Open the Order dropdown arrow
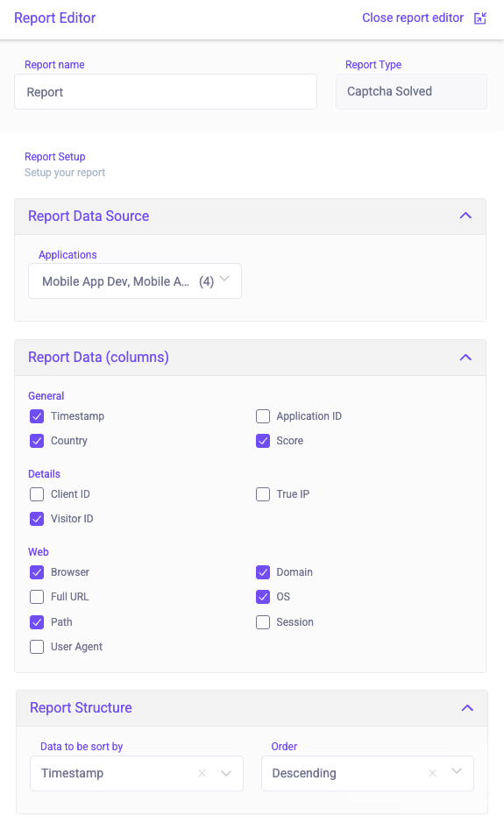 pos(457,771)
